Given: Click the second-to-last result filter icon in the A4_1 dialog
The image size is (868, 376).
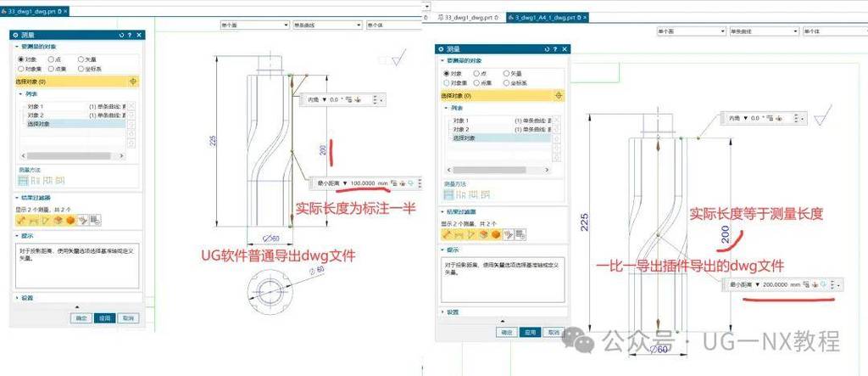Looking at the screenshot, I should point(509,234).
